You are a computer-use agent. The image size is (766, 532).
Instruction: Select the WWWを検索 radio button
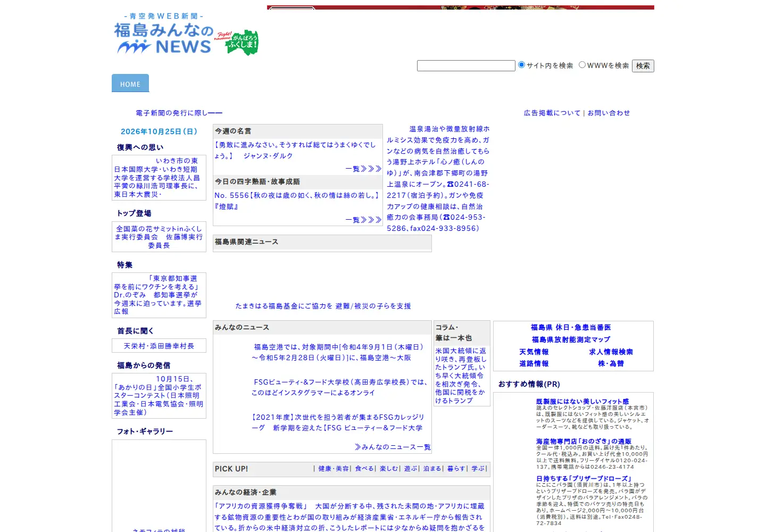[x=582, y=65]
